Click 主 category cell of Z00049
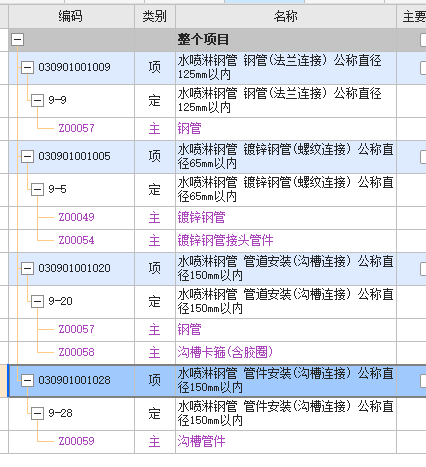 155,218
